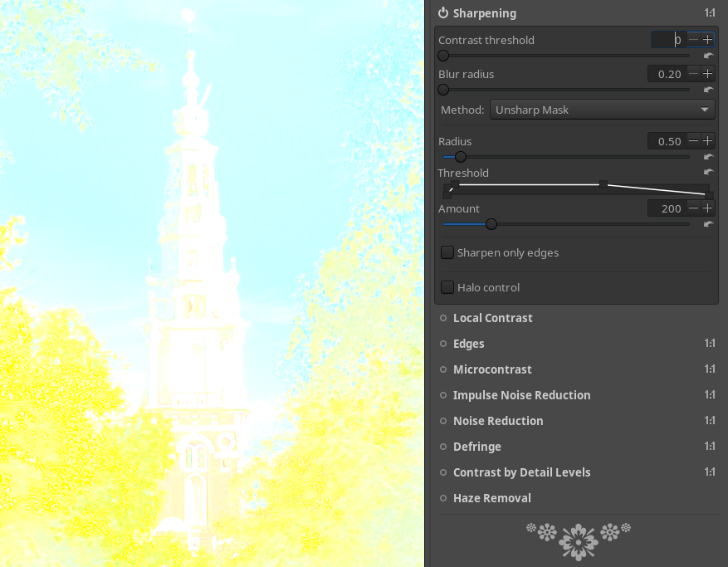728x567 pixels.
Task: Increase Amount with plus button
Action: coord(707,208)
